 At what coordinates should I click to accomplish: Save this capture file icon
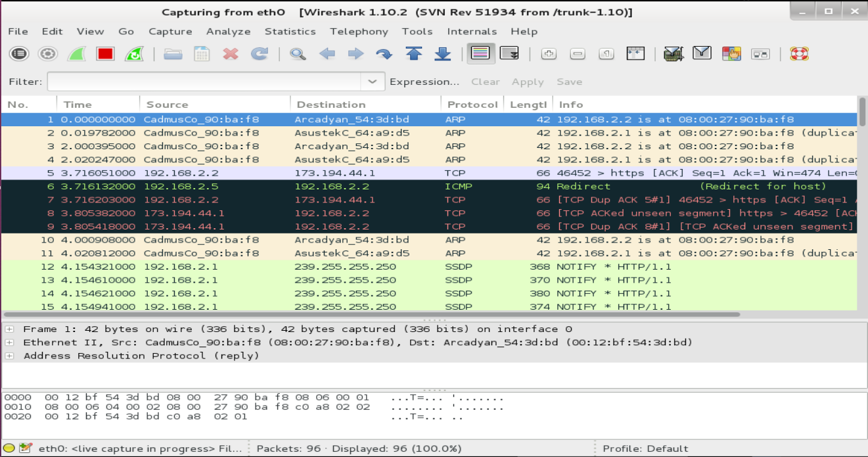point(202,54)
